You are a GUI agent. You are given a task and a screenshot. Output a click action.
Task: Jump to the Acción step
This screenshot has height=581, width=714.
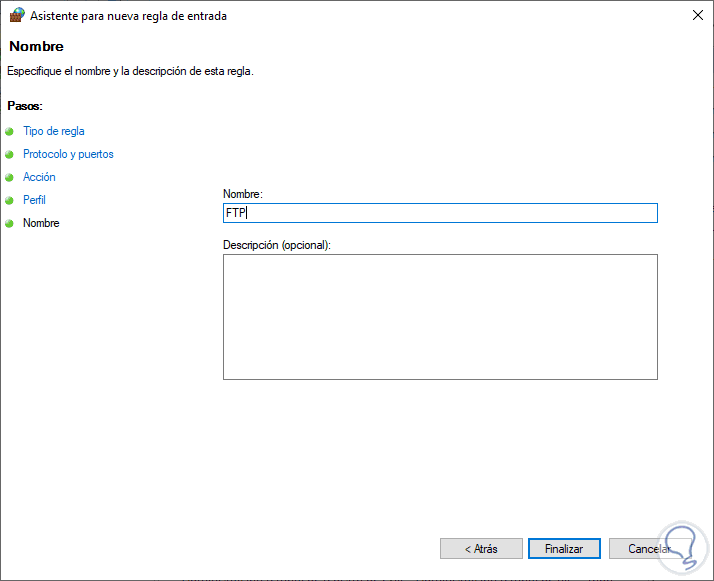tap(39, 177)
